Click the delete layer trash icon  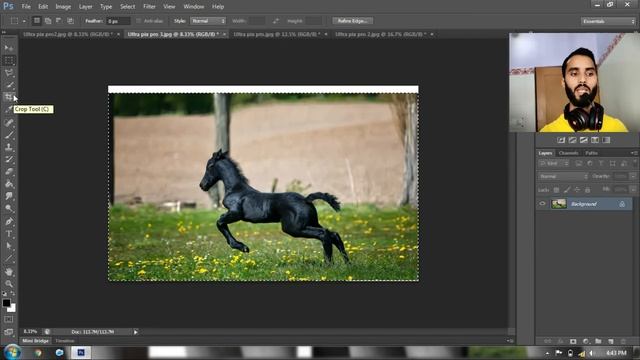pos(623,341)
